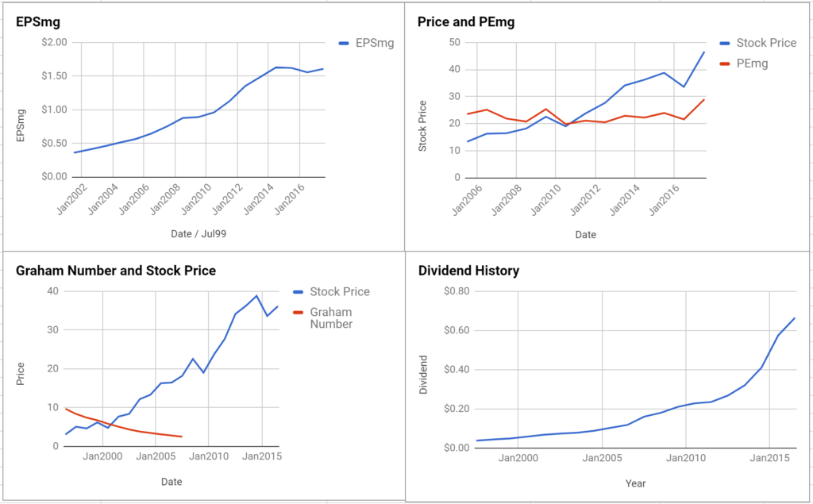Select the Price and PEmg chart title
Image resolution: width=813 pixels, height=504 pixels.
pyautogui.click(x=466, y=21)
